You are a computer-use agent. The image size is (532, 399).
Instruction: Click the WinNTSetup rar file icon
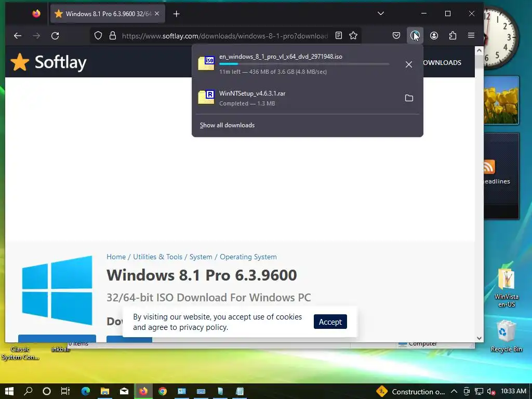tap(206, 97)
